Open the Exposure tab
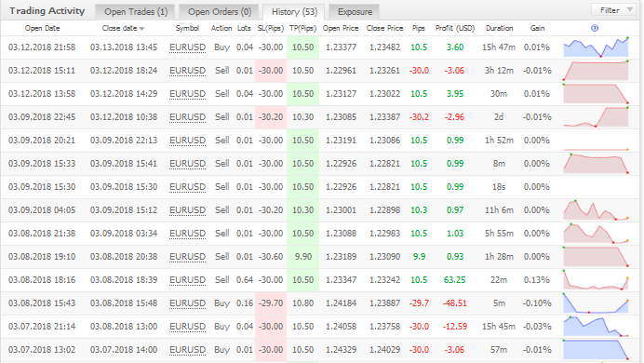Screen dimensions: 644x363 click(x=355, y=12)
